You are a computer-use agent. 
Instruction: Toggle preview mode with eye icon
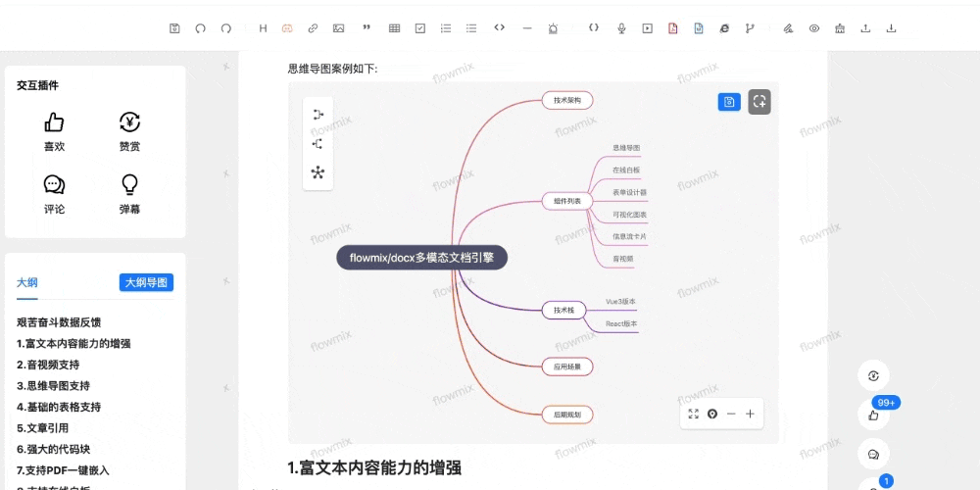[813, 28]
